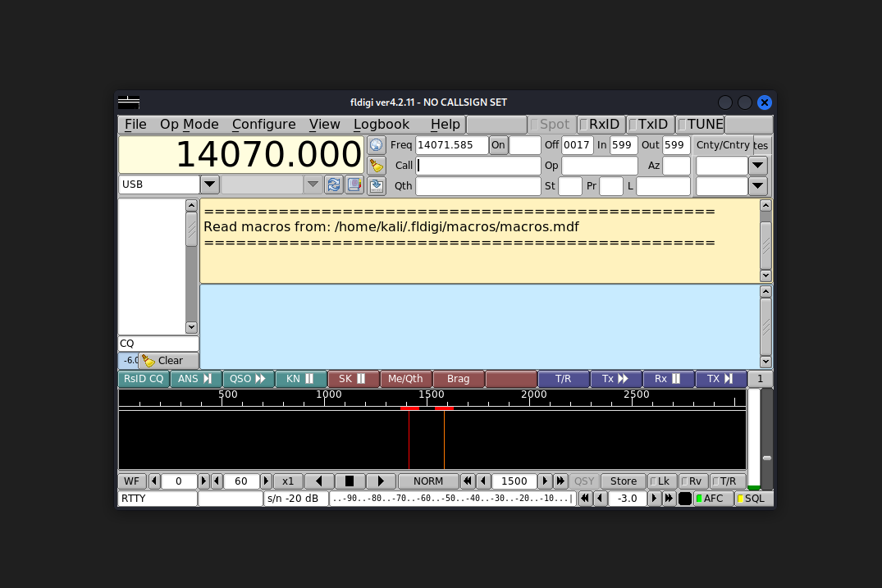Click the ANS macro button
This screenshot has height=588, width=882.
(x=195, y=379)
